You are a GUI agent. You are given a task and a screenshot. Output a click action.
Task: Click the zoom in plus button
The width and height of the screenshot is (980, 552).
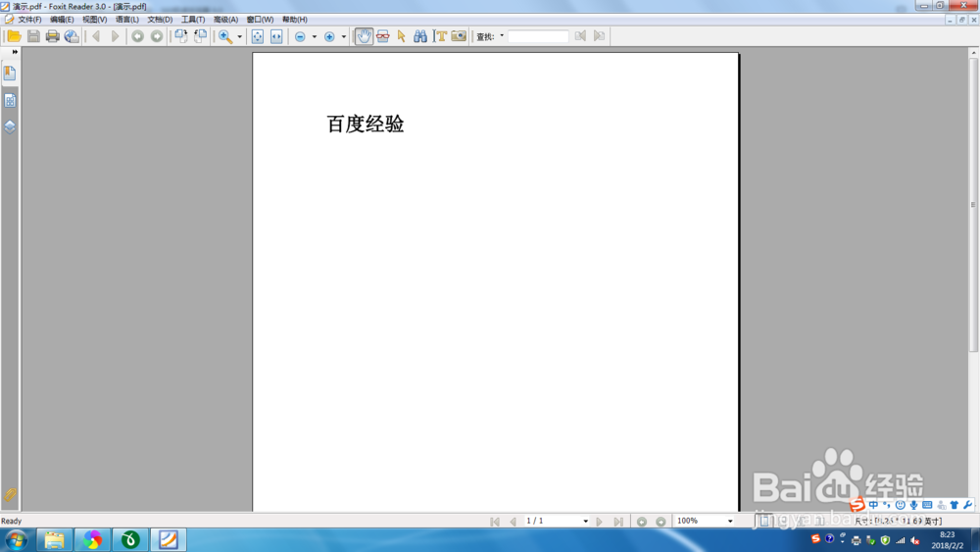[x=329, y=36]
